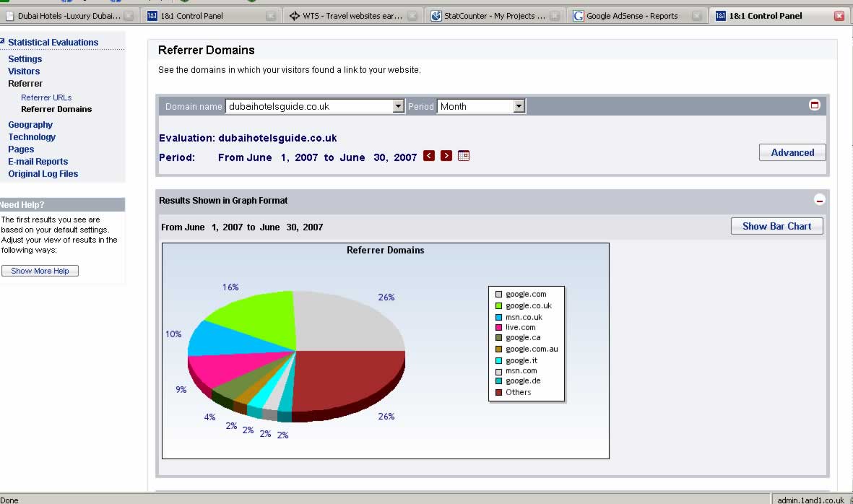Click the 10% pie chart label

point(173,334)
